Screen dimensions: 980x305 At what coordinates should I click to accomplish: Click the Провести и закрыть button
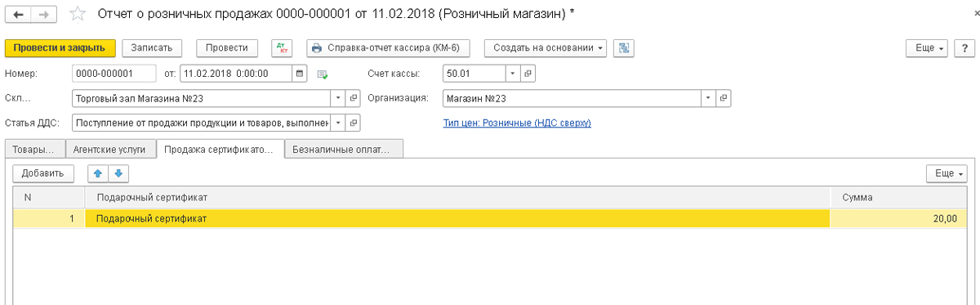point(60,48)
